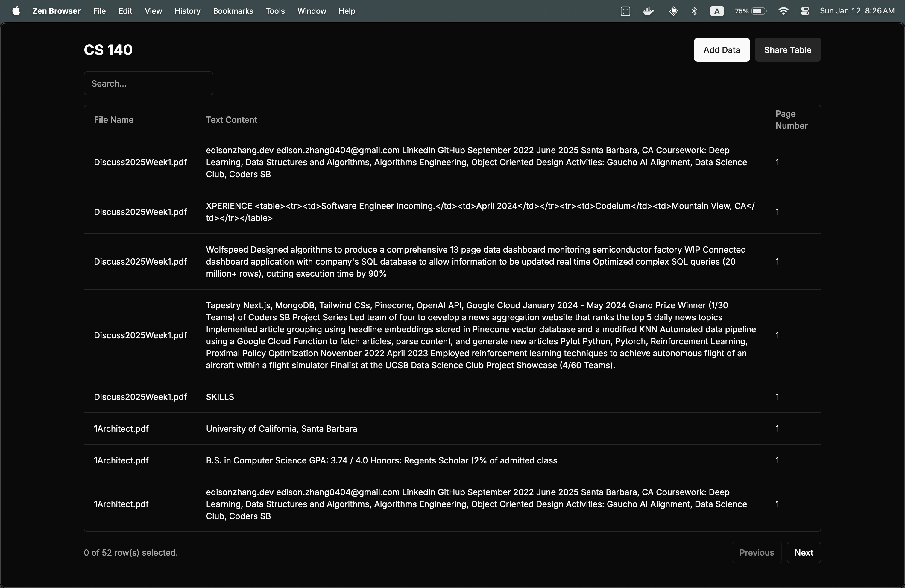
Task: Click the Docker whale menu bar icon
Action: click(648, 11)
